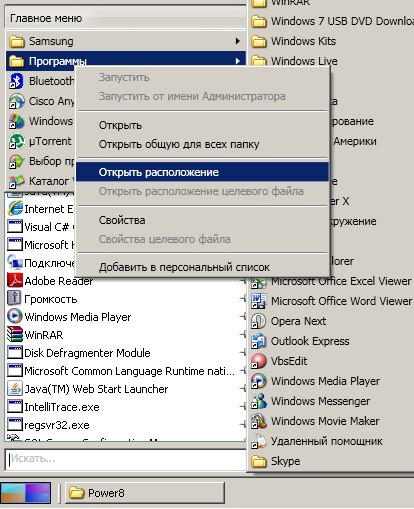Expand arrow beside Windows Media Player left entry

pos(243,316)
